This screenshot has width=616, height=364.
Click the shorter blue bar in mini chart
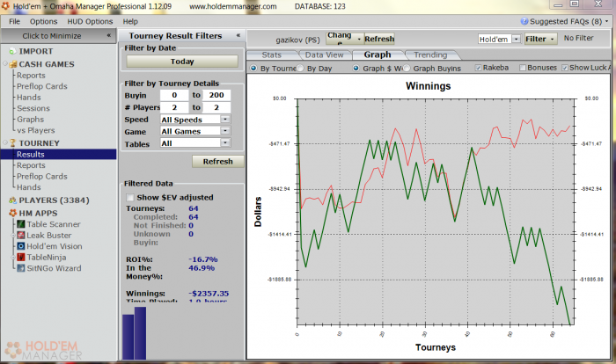[128, 337]
